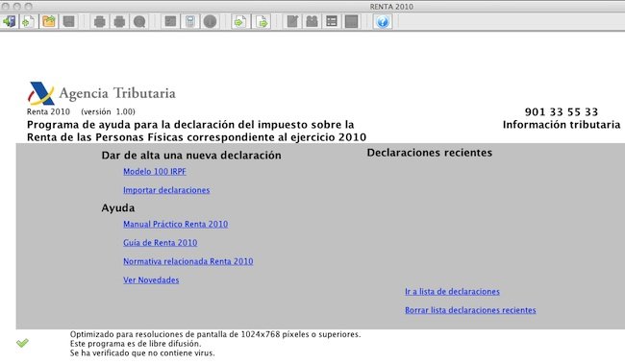The height and width of the screenshot is (364, 625).
Task: Click the 'Se ha verificado que no contiene virus' line
Action: 142,352
